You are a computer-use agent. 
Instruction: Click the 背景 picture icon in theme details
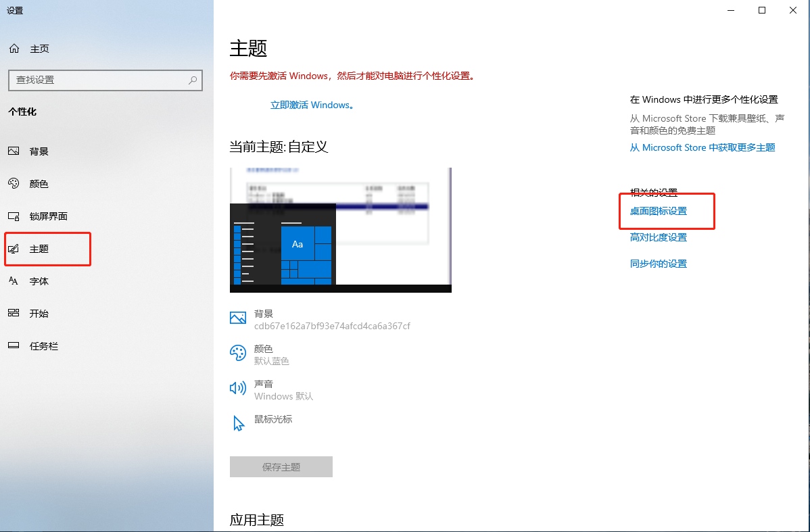[239, 317]
